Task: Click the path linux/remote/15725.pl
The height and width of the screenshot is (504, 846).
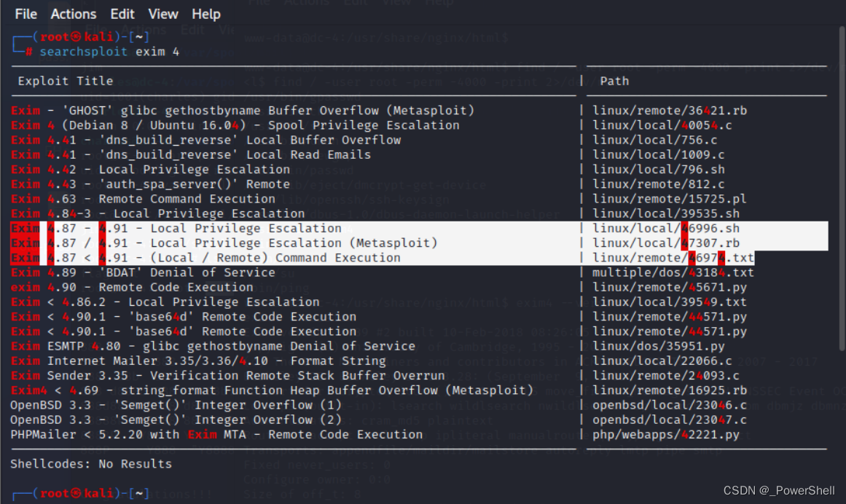Action: pyautogui.click(x=670, y=199)
